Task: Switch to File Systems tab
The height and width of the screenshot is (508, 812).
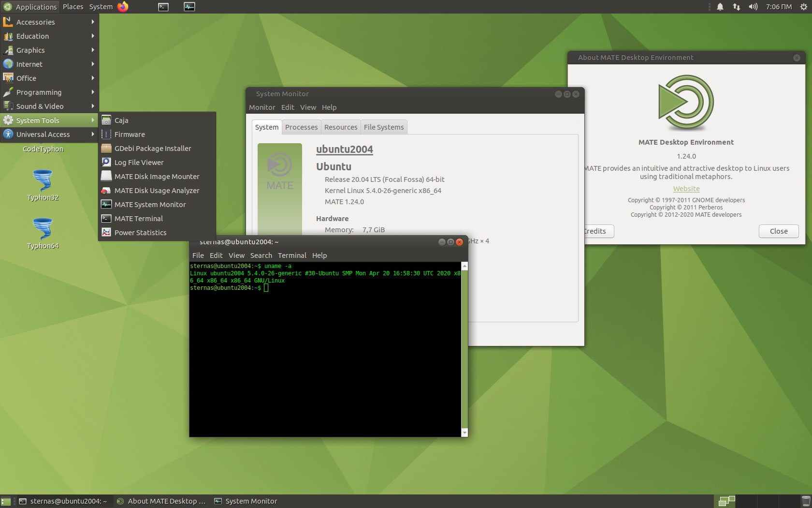Action: (384, 127)
